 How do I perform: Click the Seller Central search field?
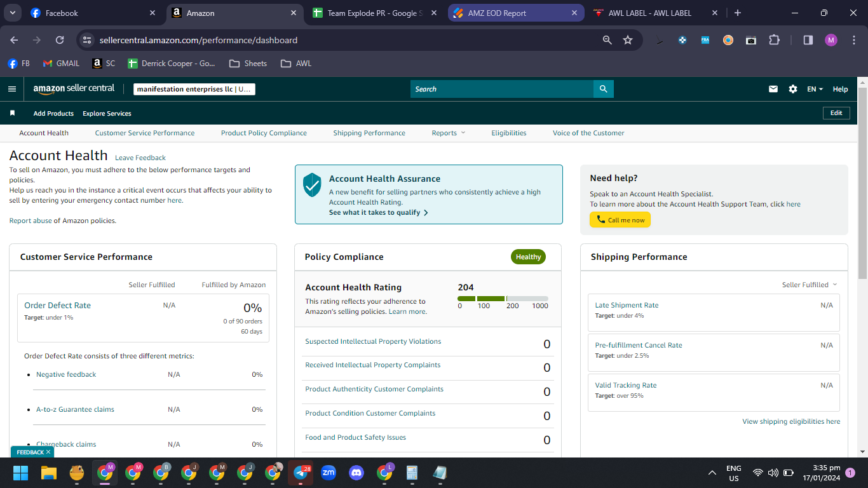coord(502,89)
